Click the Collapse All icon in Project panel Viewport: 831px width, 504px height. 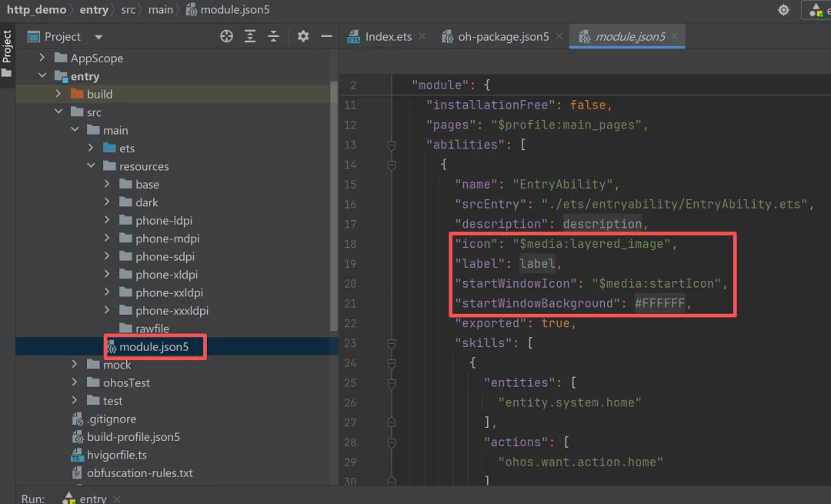point(273,36)
